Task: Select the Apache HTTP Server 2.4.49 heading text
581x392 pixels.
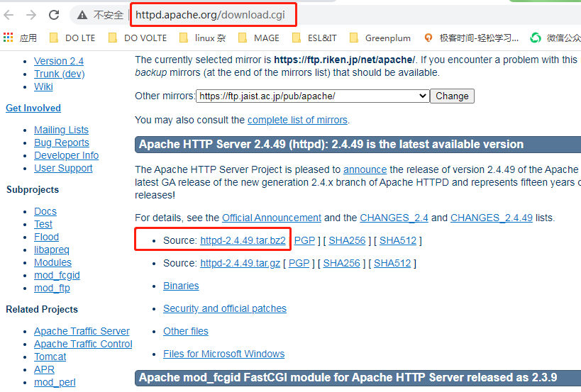Action: [331, 144]
